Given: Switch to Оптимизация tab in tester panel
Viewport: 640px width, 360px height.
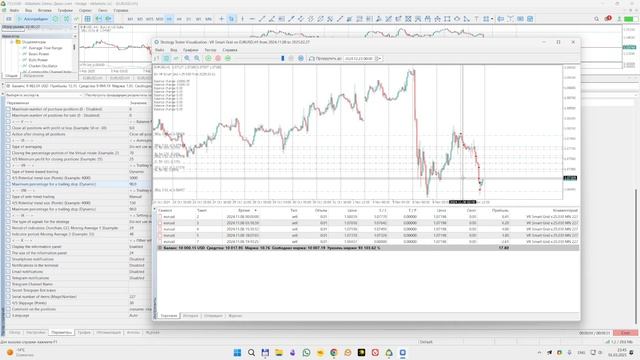Looking at the screenshot, I should 109,333.
